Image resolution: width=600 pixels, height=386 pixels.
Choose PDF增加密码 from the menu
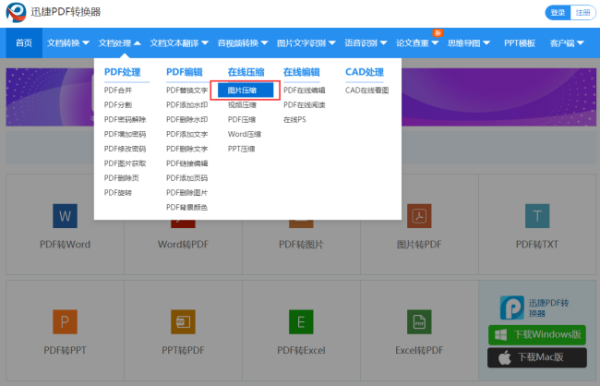click(125, 134)
